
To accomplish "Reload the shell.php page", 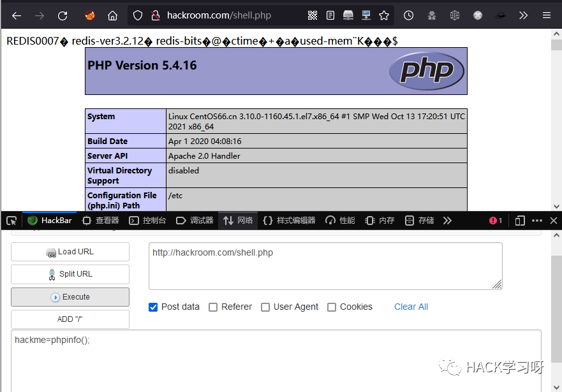I will click(63, 15).
